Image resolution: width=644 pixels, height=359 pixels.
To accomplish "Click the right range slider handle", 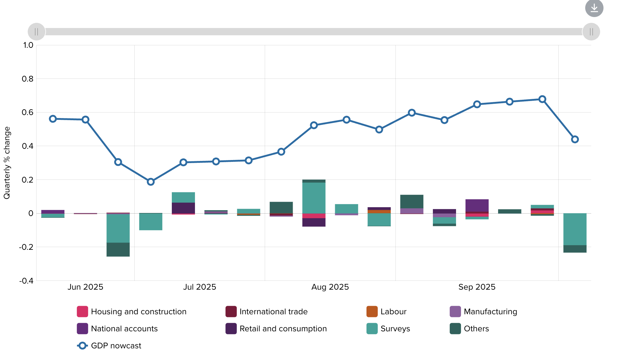I will coord(591,32).
